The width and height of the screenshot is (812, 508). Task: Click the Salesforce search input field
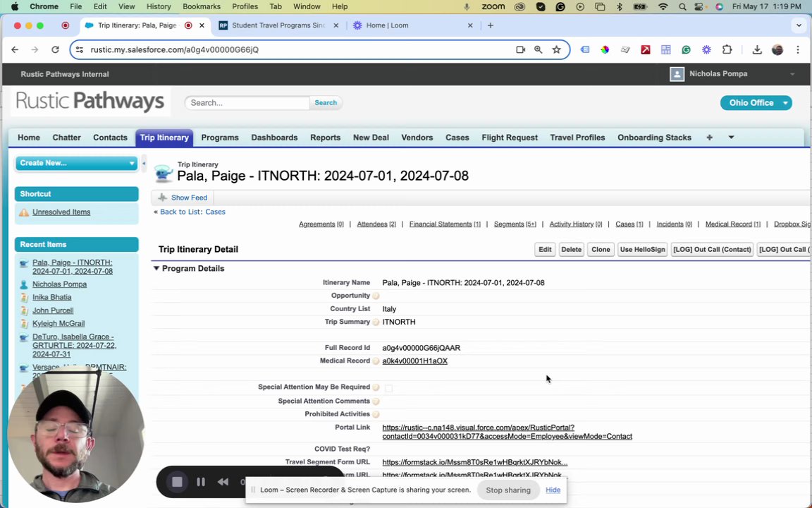pyautogui.click(x=247, y=102)
